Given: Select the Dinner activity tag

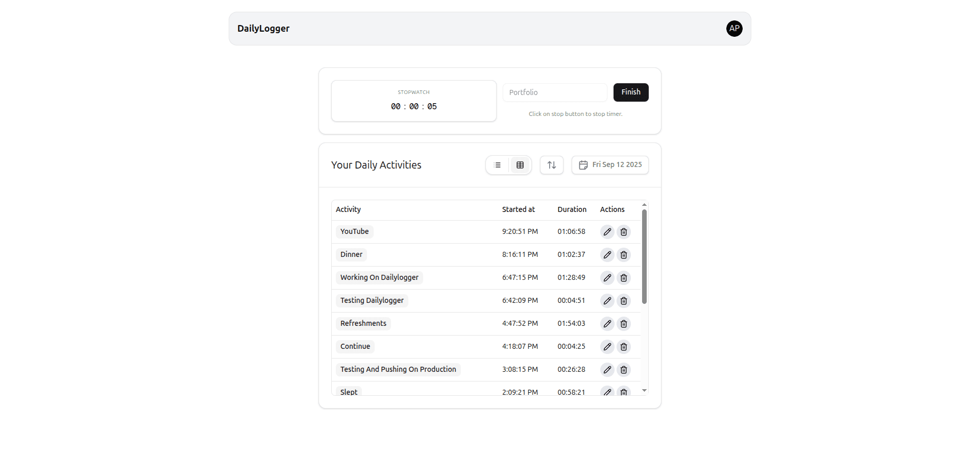Looking at the screenshot, I should 351,254.
